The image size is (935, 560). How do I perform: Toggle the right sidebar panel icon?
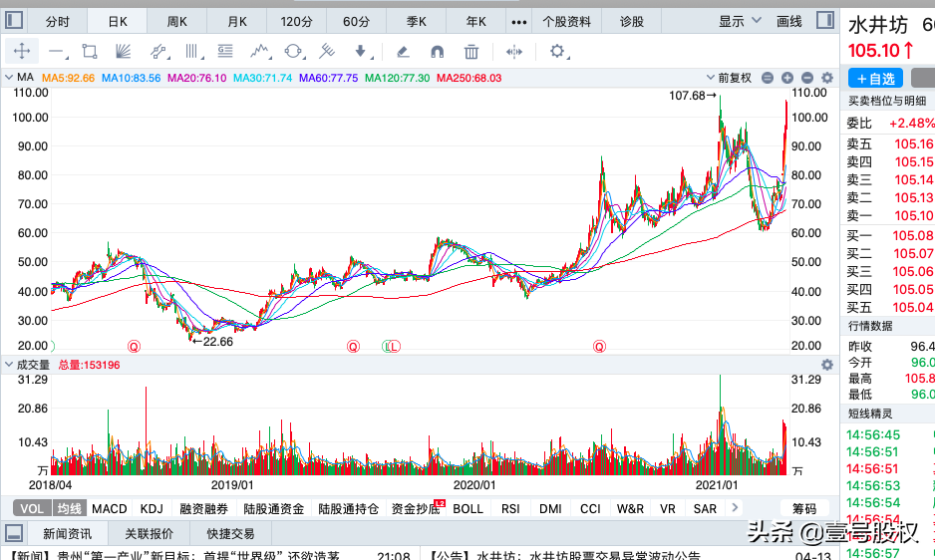[x=825, y=20]
